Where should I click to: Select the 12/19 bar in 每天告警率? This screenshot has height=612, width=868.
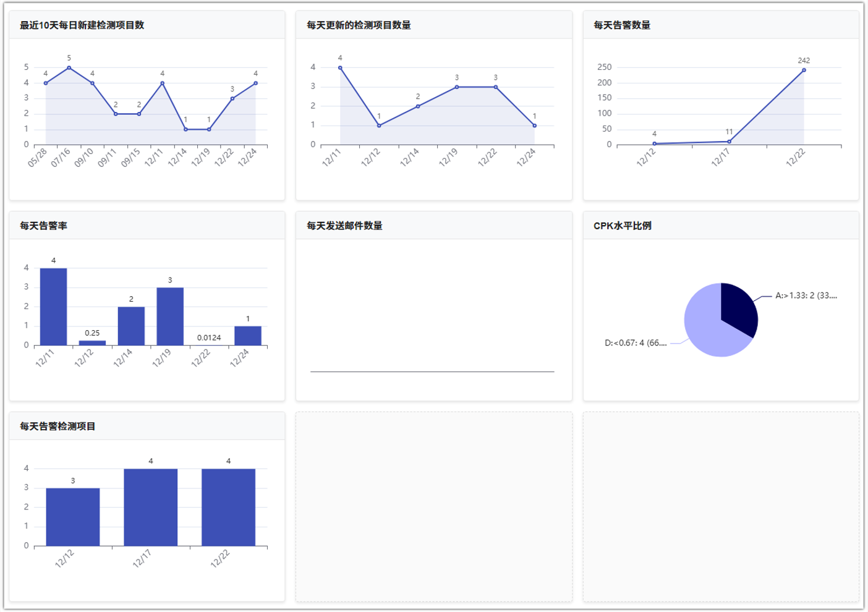(x=170, y=317)
